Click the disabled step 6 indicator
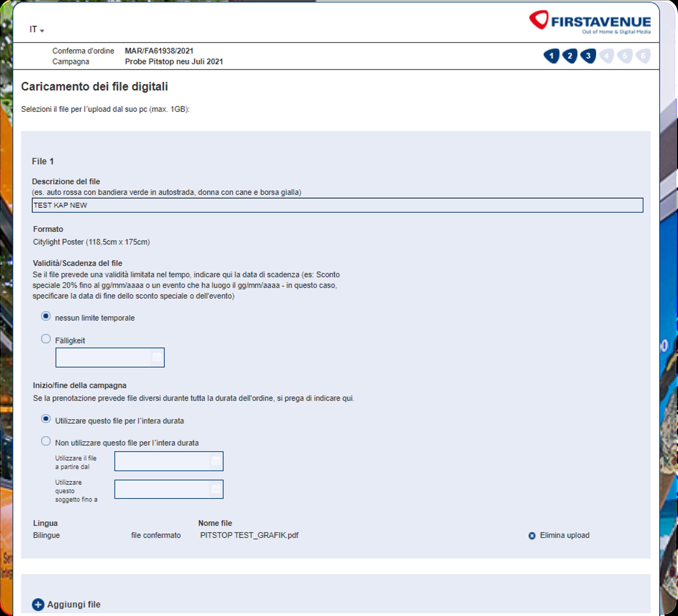The height and width of the screenshot is (616, 678). pyautogui.click(x=643, y=56)
